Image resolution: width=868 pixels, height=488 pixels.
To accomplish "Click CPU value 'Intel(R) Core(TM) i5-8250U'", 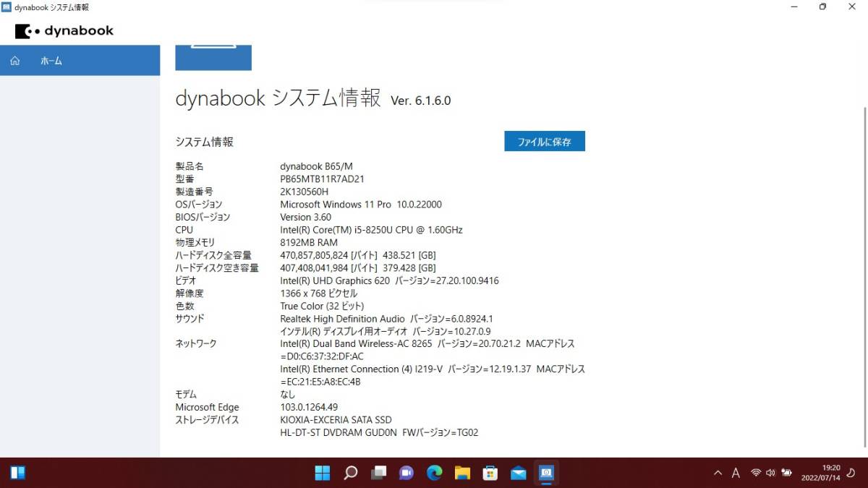I will coord(335,230).
